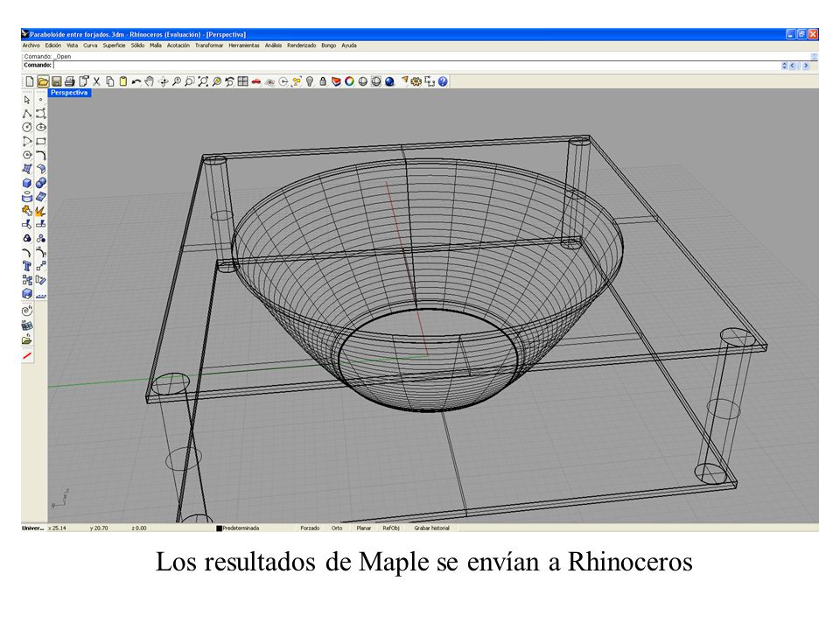This screenshot has height=630, width=840.
Task: Cut selection with the scissors icon
Action: [x=96, y=81]
